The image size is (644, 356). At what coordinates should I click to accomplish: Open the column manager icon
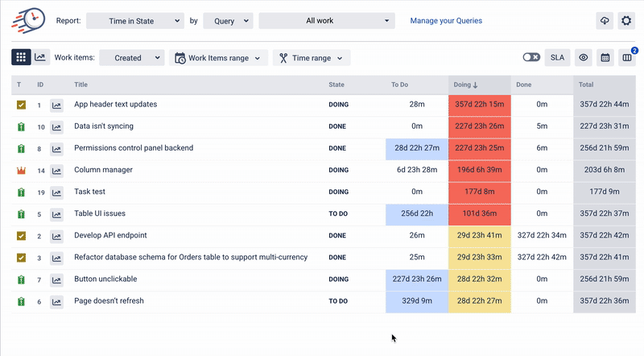pos(626,58)
